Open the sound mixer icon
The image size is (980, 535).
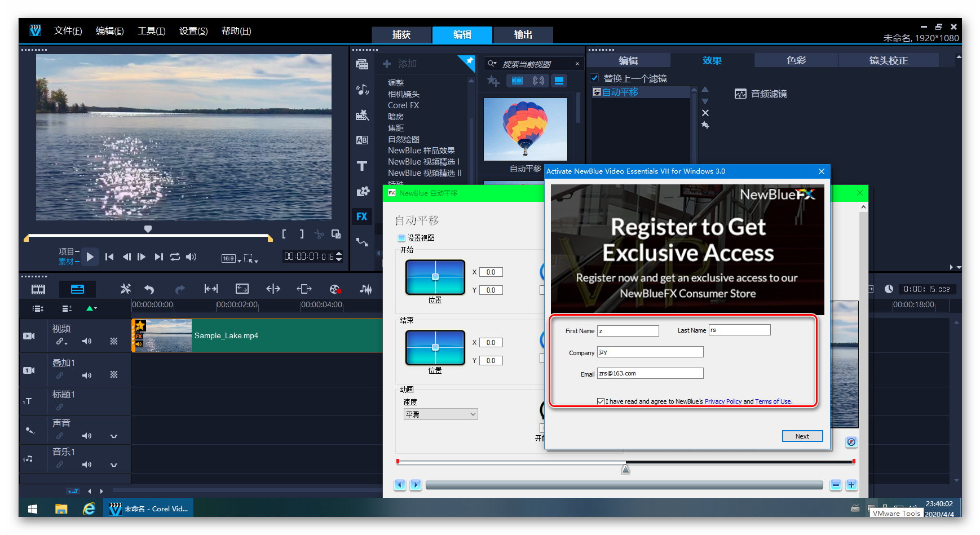(366, 289)
